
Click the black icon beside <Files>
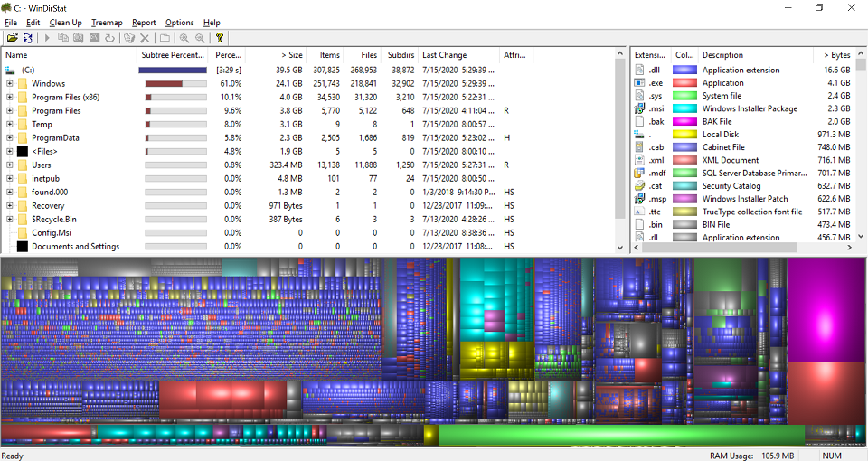[22, 152]
